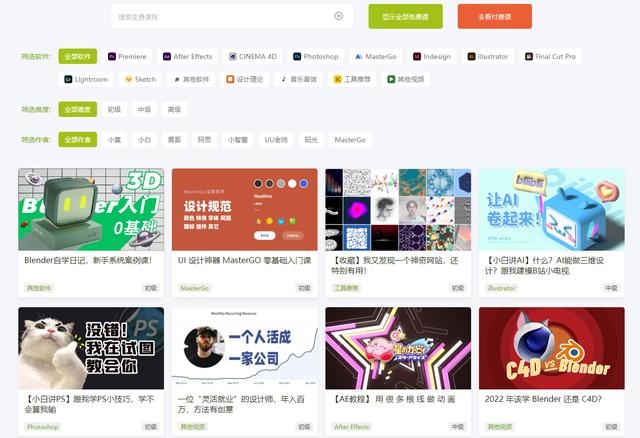The image size is (640, 438).
Task: Open the 一个人活成一家公司 thumbnail
Action: tap(244, 348)
